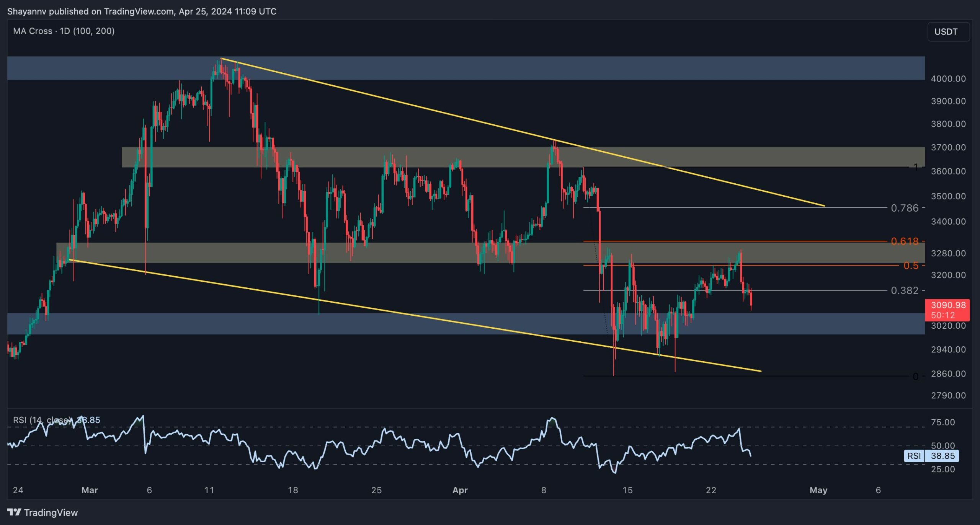The height and width of the screenshot is (525, 980).
Task: Click the 11 date label on time axis
Action: click(x=209, y=490)
